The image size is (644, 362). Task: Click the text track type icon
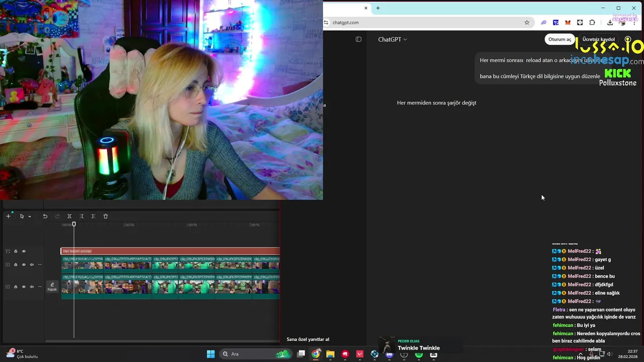pos(8,251)
